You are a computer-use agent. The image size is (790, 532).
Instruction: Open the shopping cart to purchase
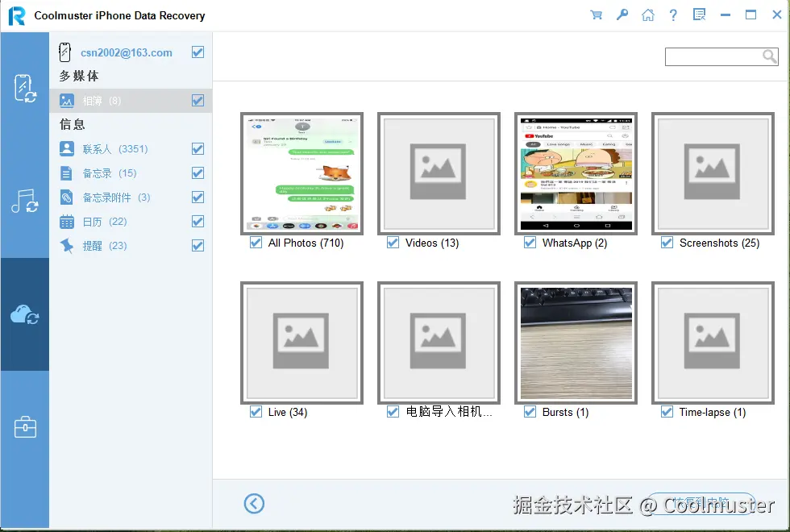[596, 15]
